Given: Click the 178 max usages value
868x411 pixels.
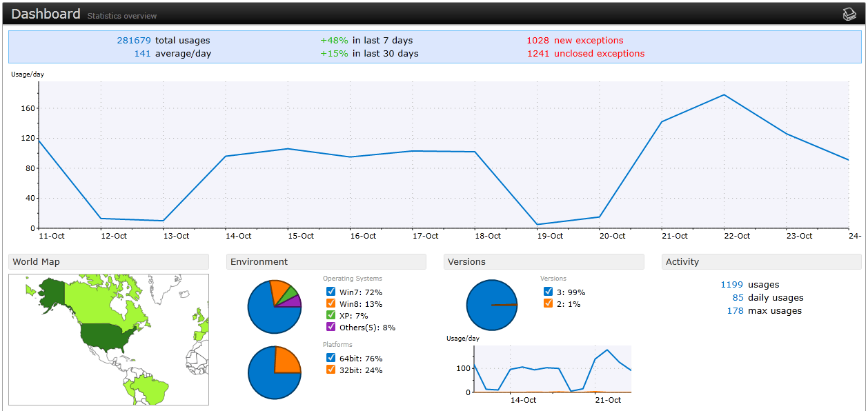Looking at the screenshot, I should coord(736,310).
